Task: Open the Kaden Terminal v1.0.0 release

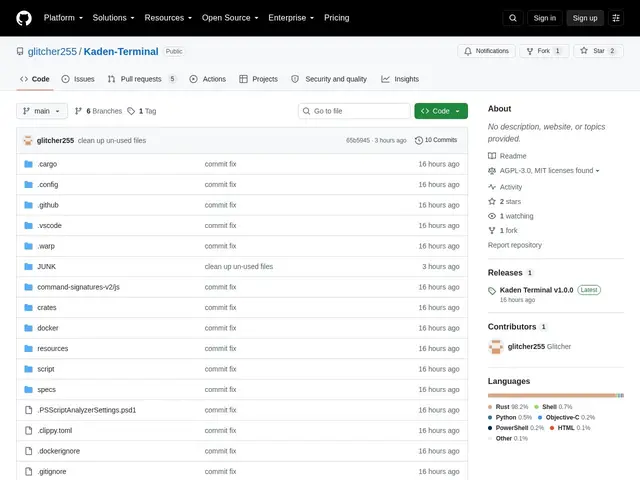Action: 536,290
